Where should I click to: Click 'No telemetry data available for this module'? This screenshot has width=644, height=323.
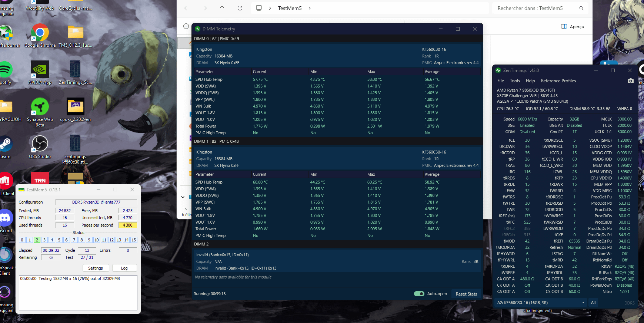233,277
